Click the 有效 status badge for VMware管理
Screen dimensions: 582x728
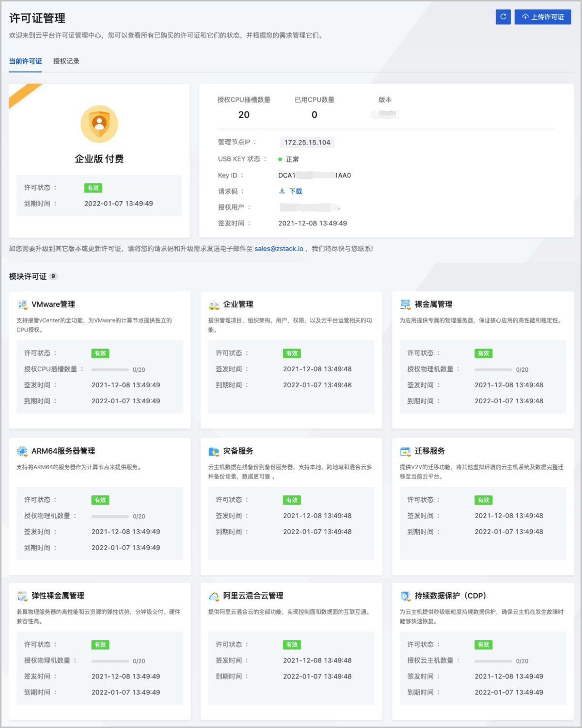(100, 353)
